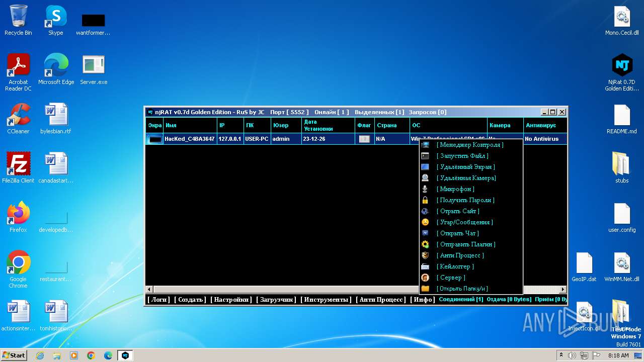Click the left arrow of horizontal scrollbar
The image size is (644, 362).
149,289
